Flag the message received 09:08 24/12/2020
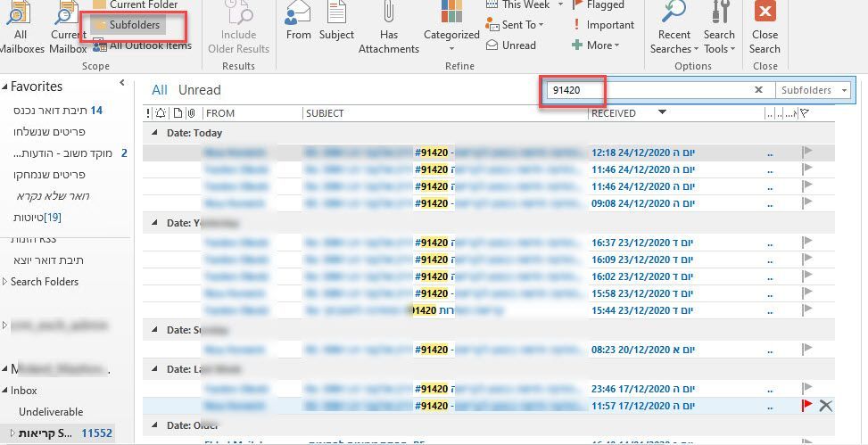This screenshot has width=868, height=445. [x=807, y=202]
